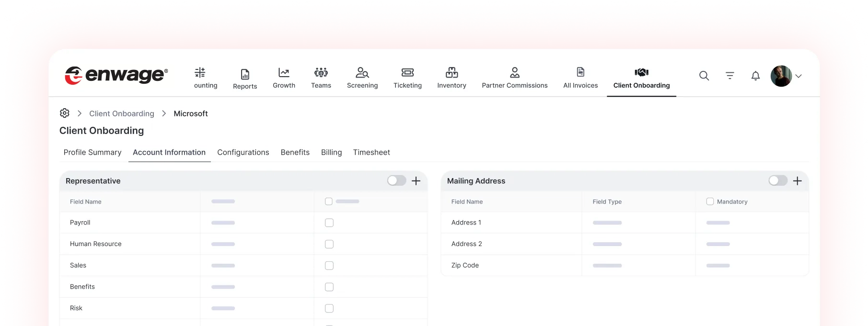Click the settings gear breadcrumb icon
868x326 pixels.
65,113
